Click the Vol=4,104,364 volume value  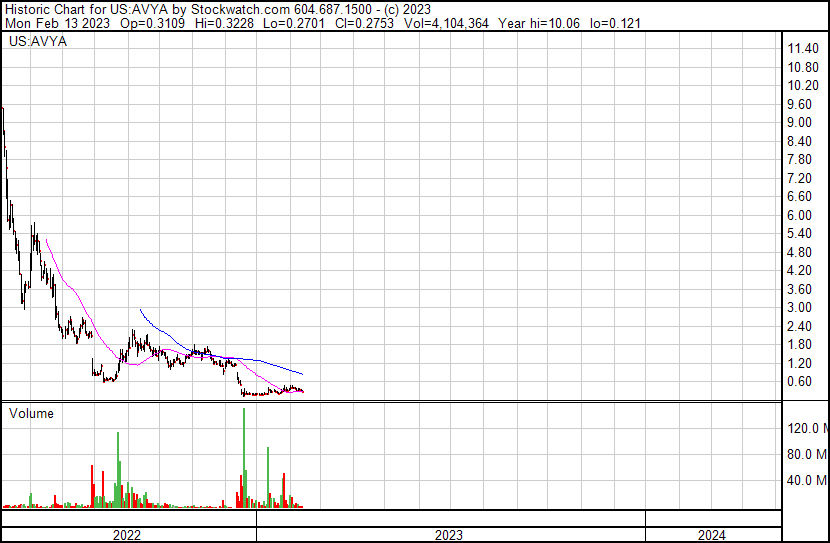[x=446, y=23]
